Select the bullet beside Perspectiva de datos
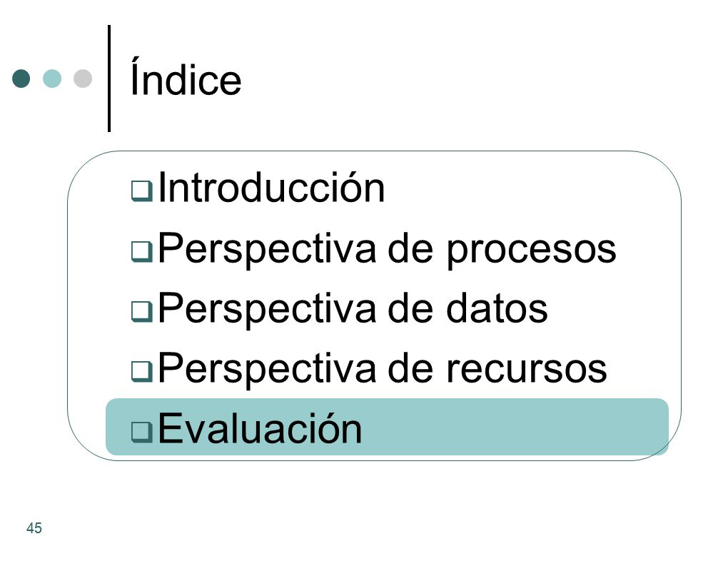 [x=141, y=311]
